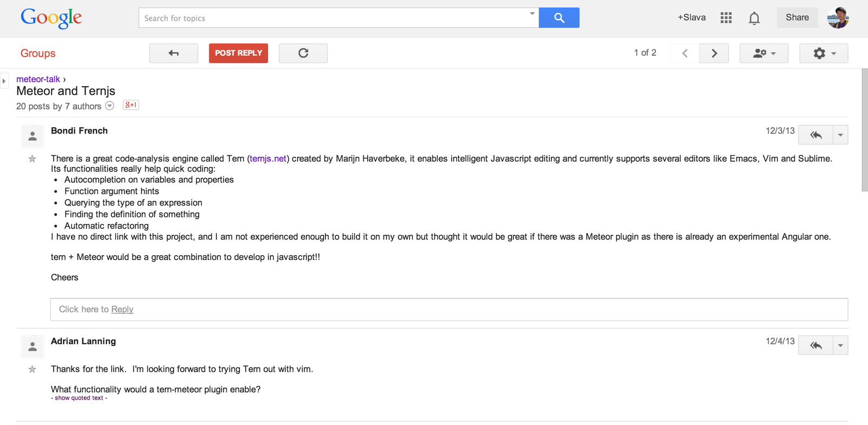This screenshot has width=868, height=425.
Task: Open the Groups home link
Action: (38, 53)
